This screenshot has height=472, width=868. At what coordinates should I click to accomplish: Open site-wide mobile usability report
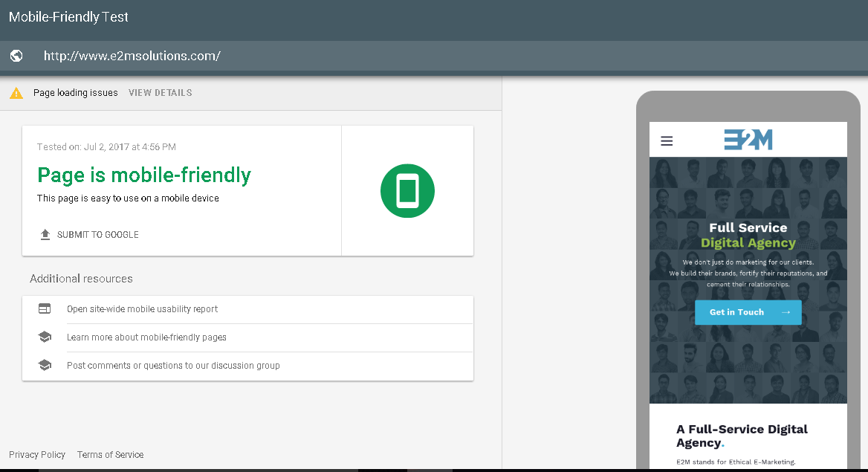[142, 308]
